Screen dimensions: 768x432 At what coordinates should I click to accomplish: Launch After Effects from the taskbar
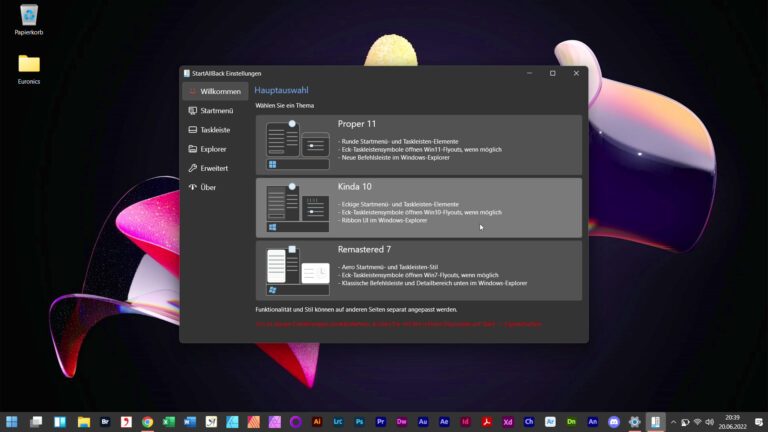pyautogui.click(x=444, y=422)
